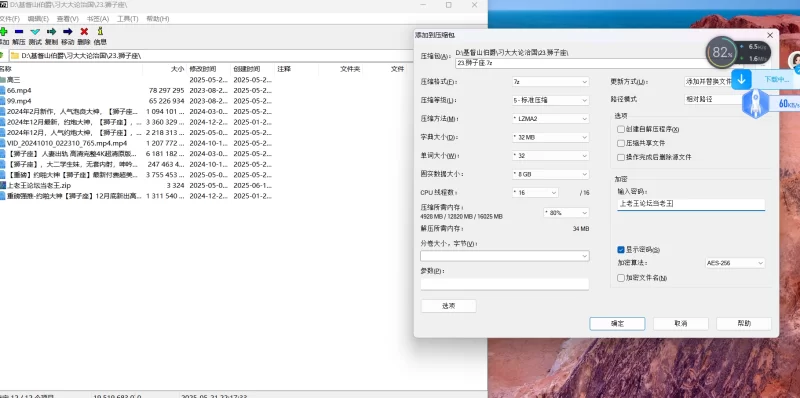Click the size value 65 226 934

166,101
